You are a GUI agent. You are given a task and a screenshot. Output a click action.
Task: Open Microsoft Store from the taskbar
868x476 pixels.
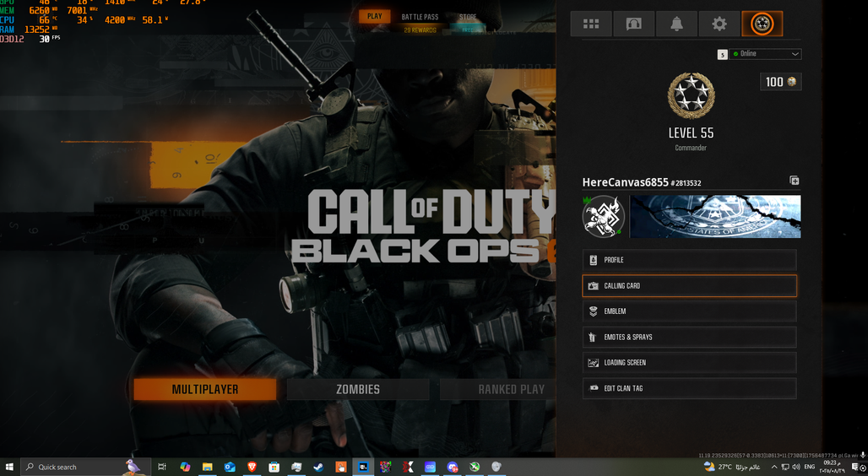pos(274,468)
